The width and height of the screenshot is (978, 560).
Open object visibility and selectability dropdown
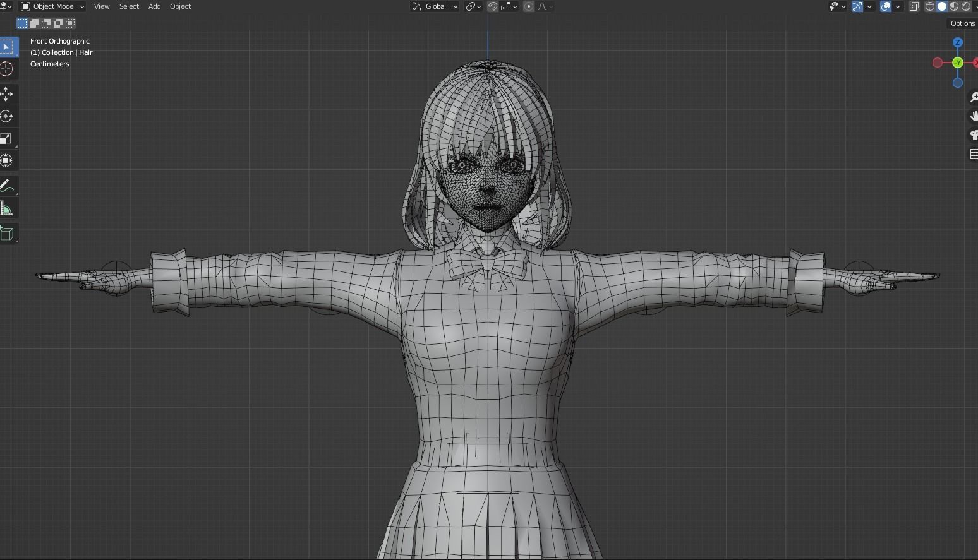pyautogui.click(x=838, y=6)
